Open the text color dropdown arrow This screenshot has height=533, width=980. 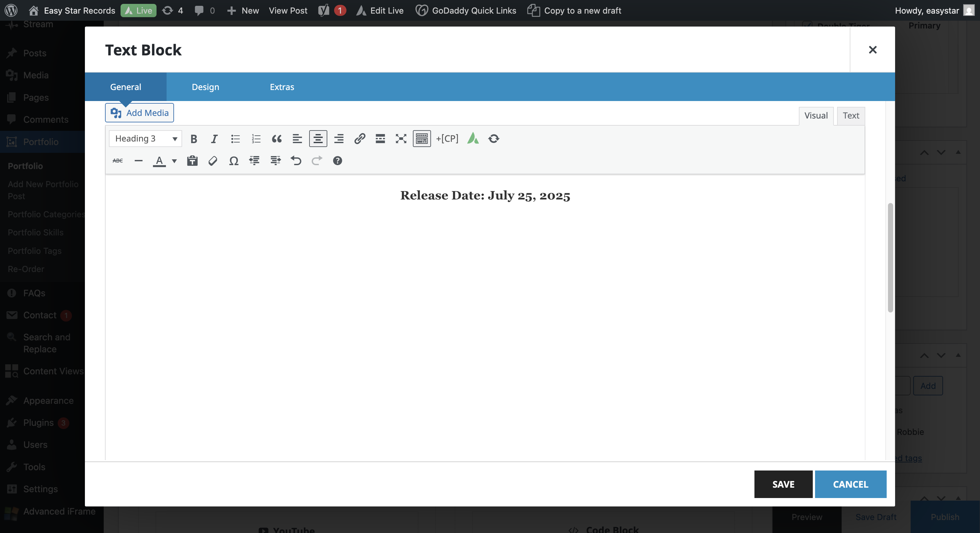point(174,161)
